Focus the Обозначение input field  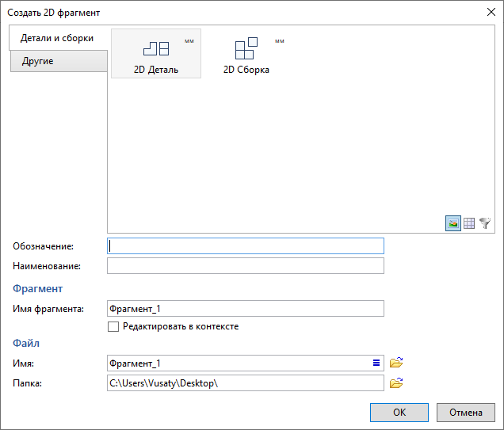tap(246, 245)
